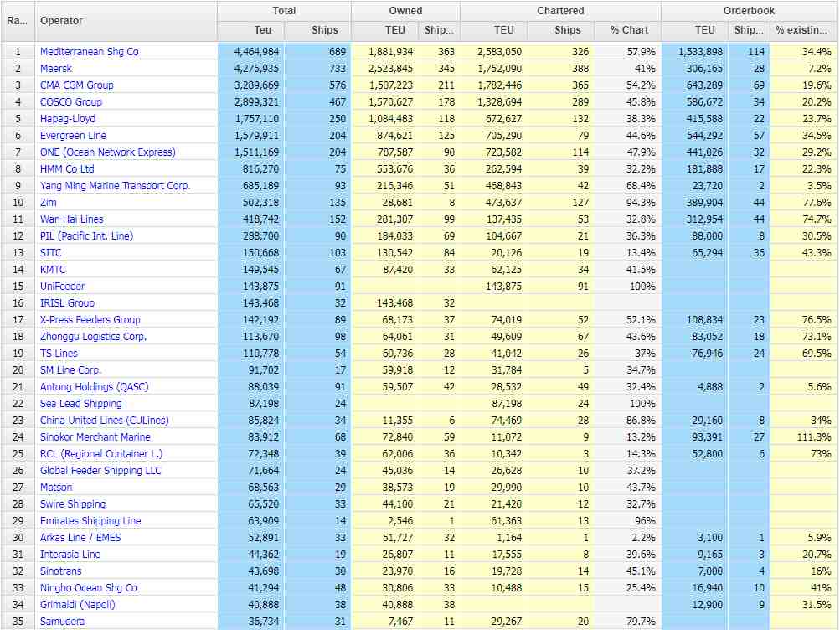Sort by the % existing column
Screen dimensions: 840x630
tap(804, 30)
